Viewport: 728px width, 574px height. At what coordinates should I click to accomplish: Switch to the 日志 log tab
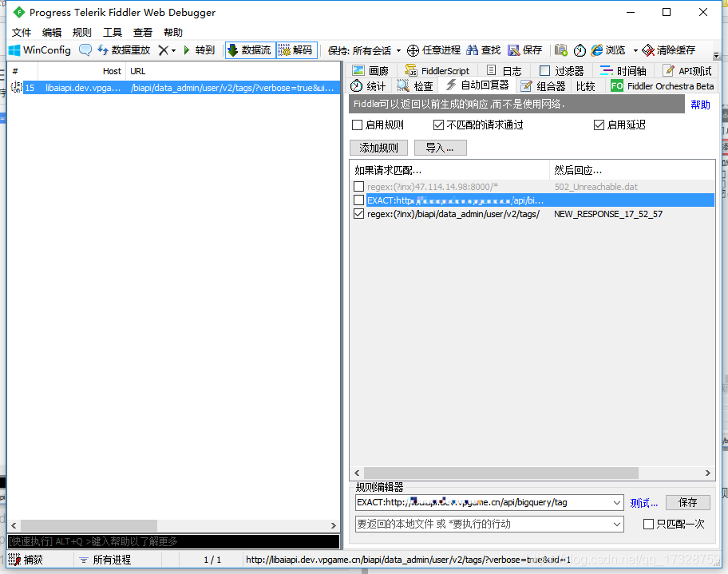[504, 70]
